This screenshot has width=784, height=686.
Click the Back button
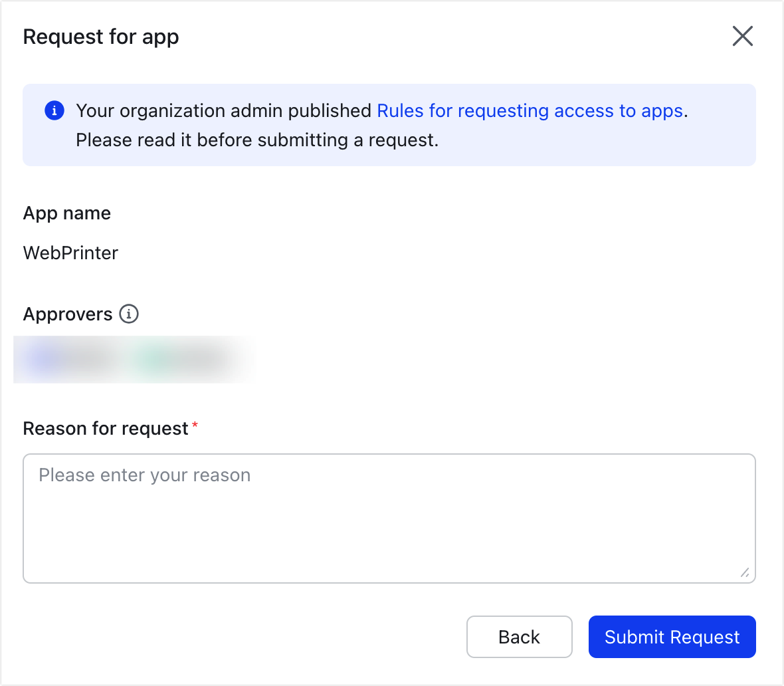519,637
